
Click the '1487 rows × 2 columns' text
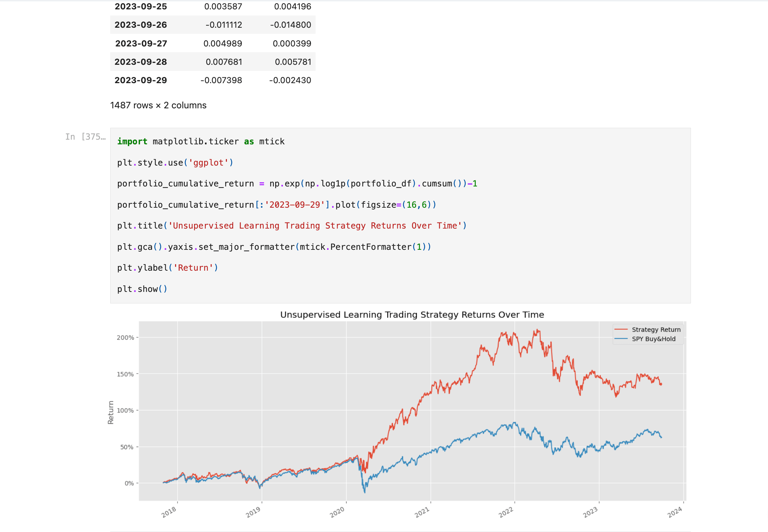[158, 105]
